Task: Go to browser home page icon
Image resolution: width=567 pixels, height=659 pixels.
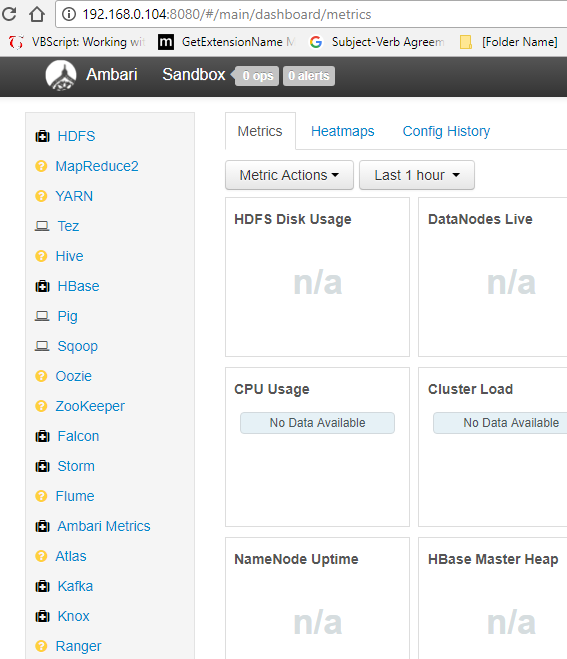Action: 37,14
